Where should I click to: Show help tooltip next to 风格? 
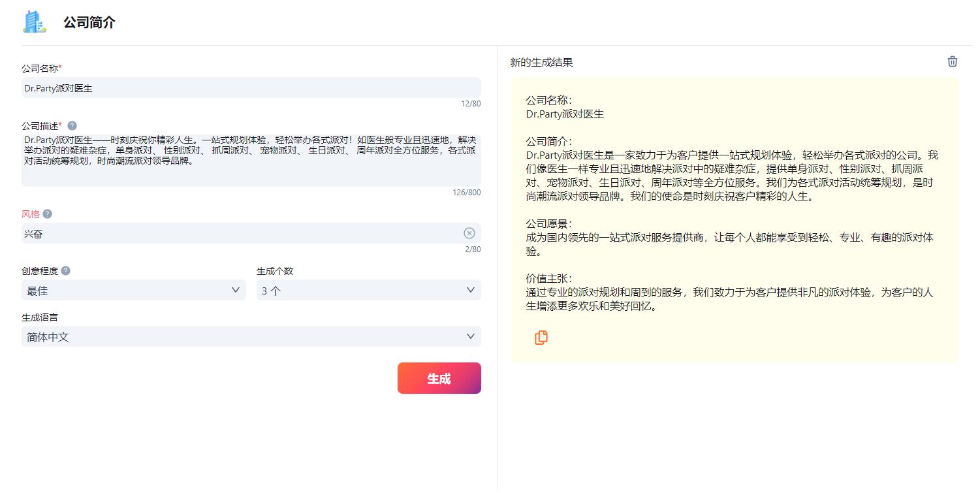point(47,214)
